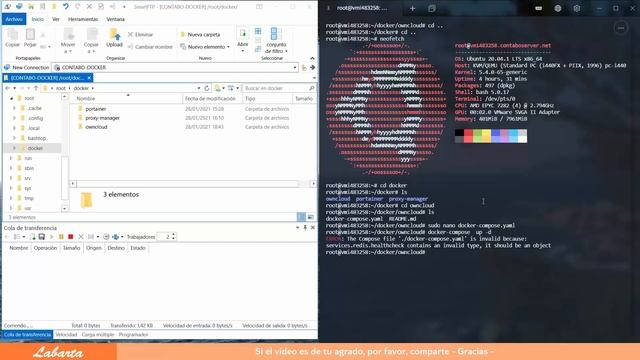The image size is (640, 360).
Task: Click the remove X icon in the queue toolbar
Action: 81,237
